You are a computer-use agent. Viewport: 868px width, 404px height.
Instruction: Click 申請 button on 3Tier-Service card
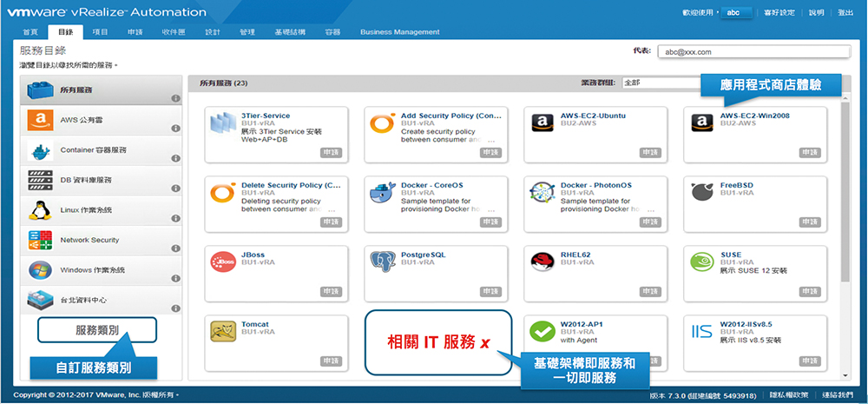click(331, 152)
